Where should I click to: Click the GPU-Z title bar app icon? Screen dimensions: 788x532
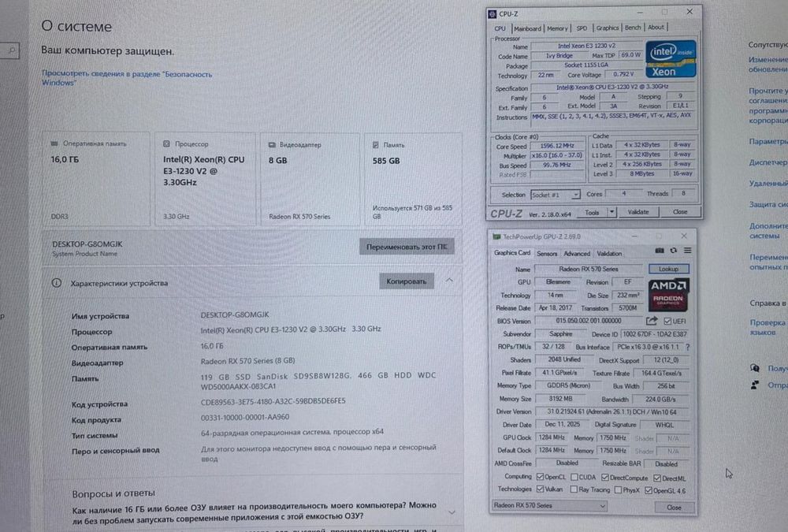click(496, 236)
